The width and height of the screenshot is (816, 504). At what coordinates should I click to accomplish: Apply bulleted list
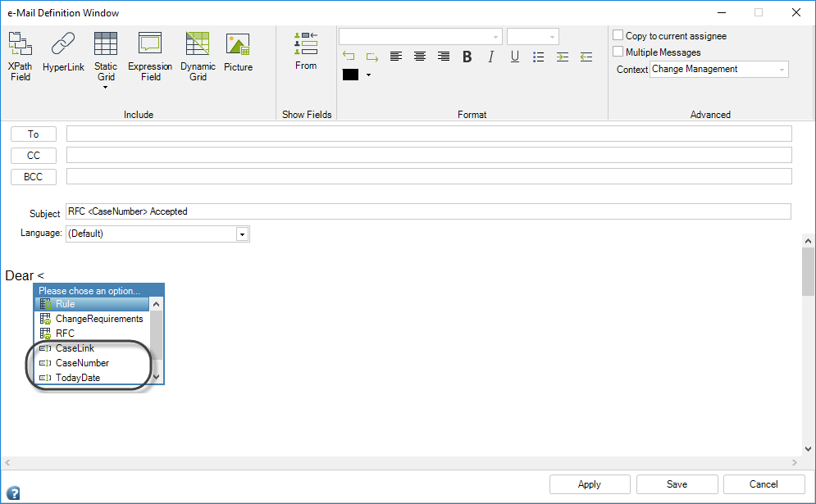[x=539, y=57]
